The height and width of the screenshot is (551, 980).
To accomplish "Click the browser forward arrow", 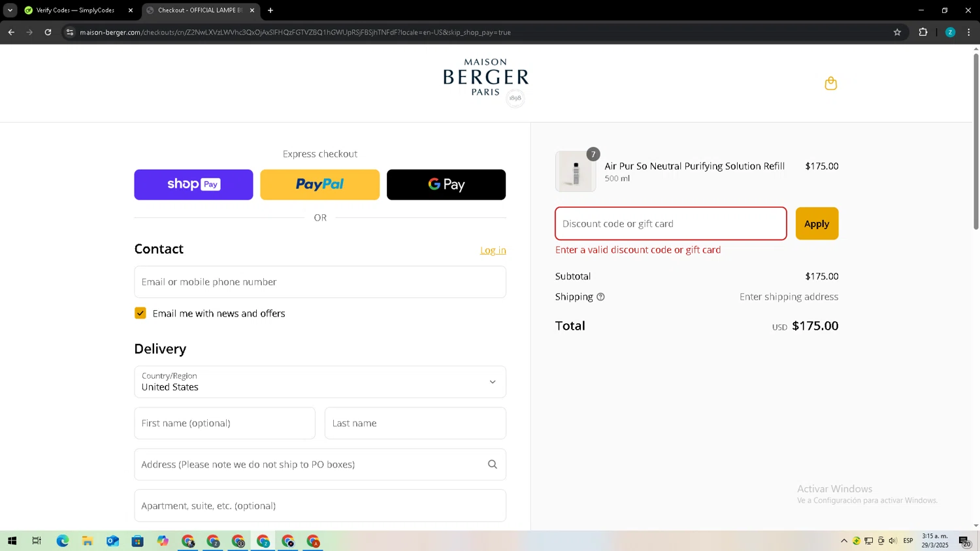I will [29, 32].
